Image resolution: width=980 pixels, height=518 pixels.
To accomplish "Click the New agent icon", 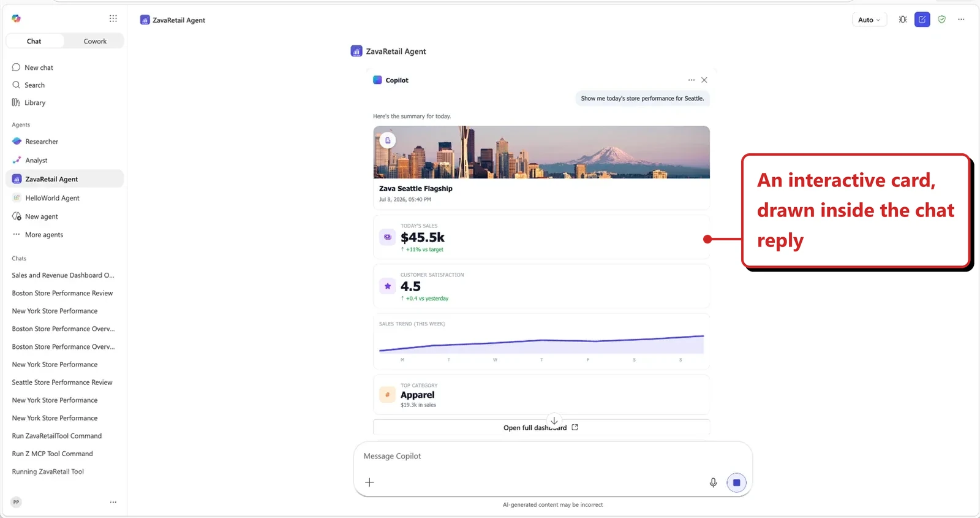I will point(17,216).
